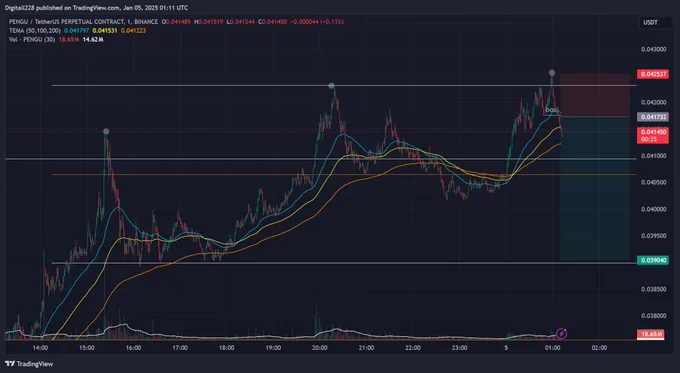This screenshot has height=373, width=680.
Task: Click the 22:00 time axis label
Action: click(x=413, y=348)
